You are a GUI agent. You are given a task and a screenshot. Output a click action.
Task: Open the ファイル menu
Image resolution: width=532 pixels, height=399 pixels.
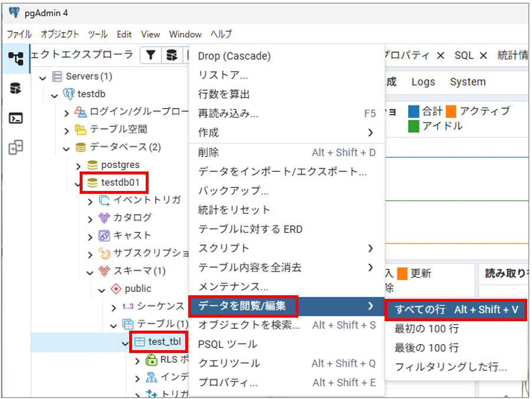click(x=19, y=34)
